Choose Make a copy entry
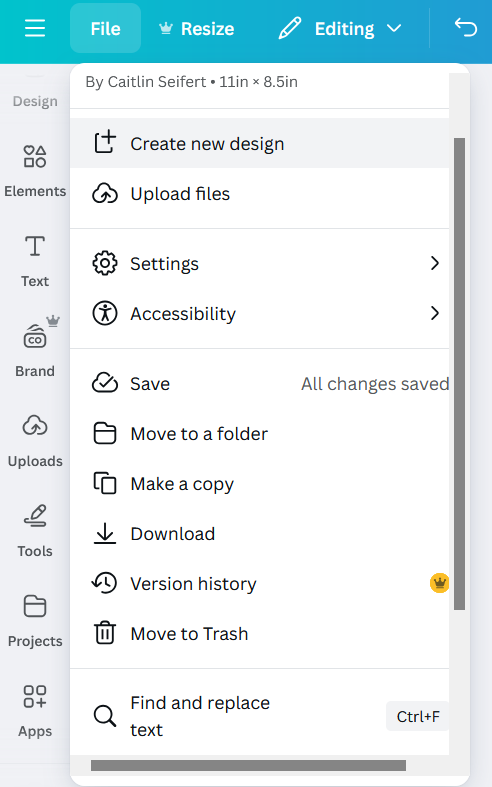 260,484
